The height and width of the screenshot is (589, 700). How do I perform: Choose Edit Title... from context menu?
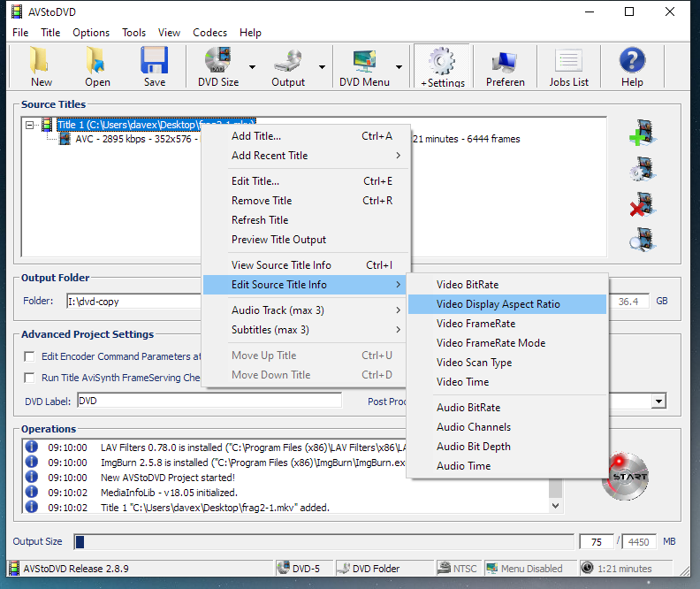[304, 180]
